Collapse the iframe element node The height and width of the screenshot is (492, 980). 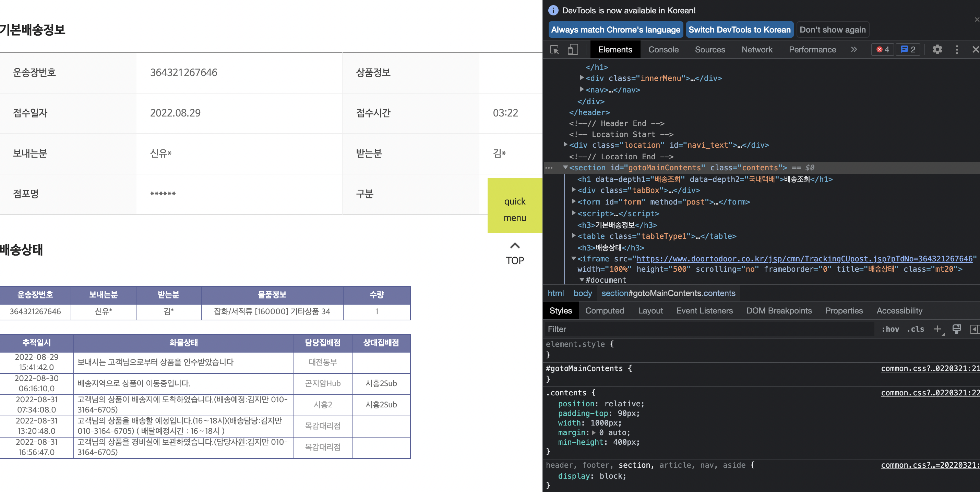tap(574, 259)
